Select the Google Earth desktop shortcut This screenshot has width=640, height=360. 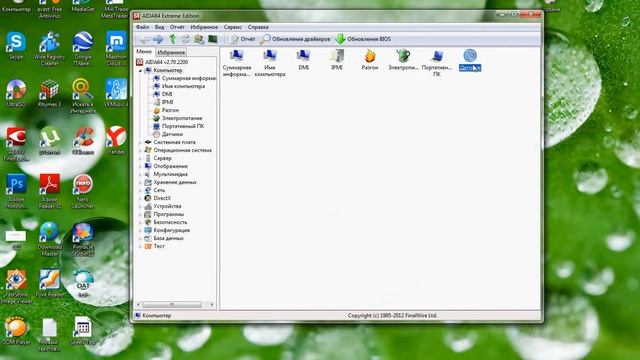[83, 49]
